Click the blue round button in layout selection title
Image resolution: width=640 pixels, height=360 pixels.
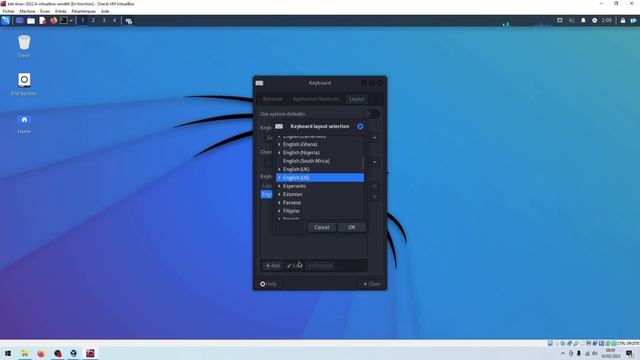point(360,127)
